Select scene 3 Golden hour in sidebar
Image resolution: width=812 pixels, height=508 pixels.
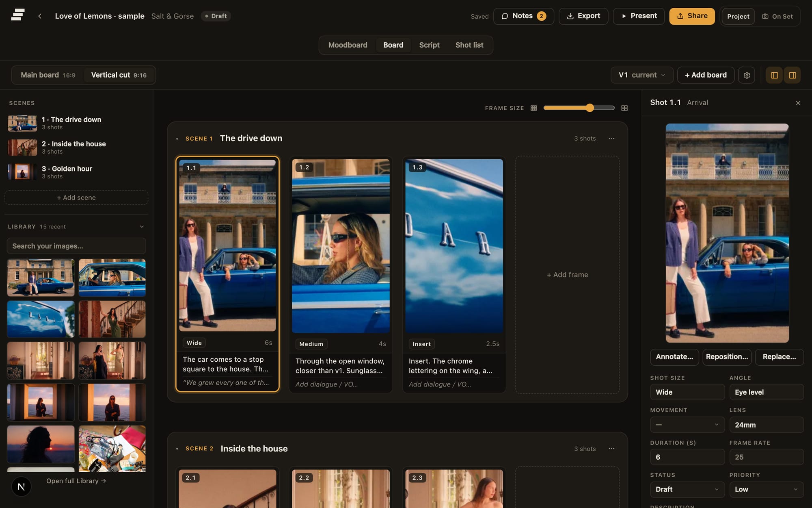(76, 172)
